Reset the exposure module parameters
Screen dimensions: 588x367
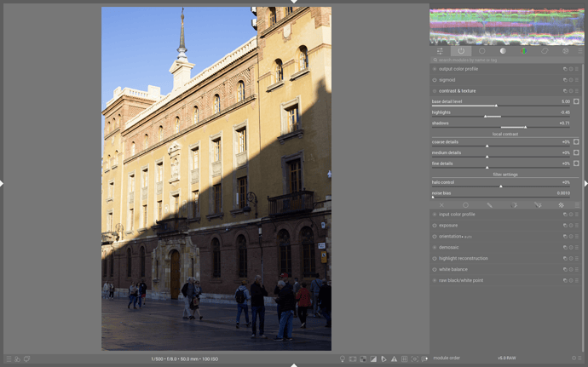click(571, 226)
